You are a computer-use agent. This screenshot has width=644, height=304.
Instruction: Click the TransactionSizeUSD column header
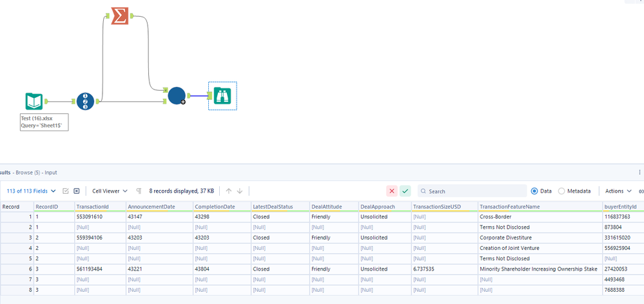tap(444, 206)
